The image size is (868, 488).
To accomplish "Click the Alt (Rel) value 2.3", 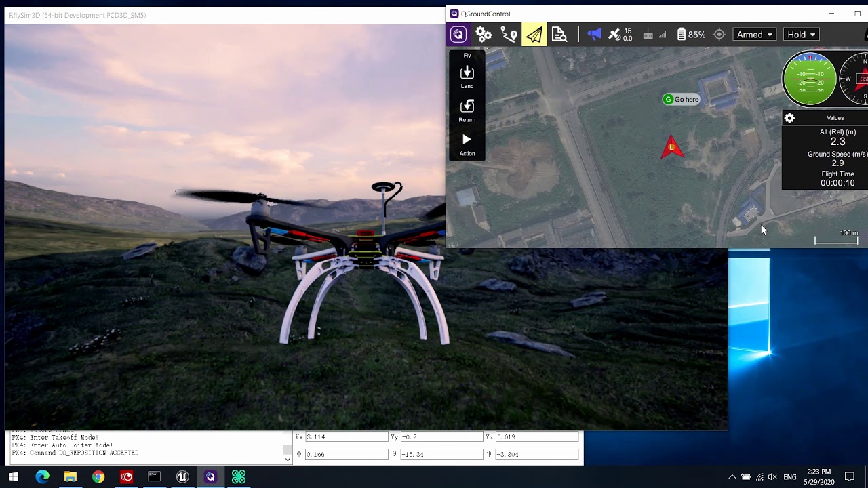I will point(837,142).
